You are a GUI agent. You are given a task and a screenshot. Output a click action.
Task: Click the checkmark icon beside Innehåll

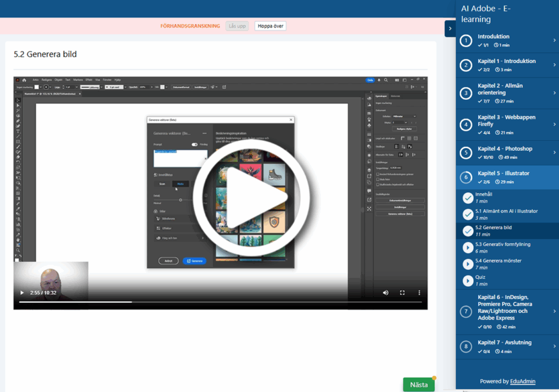click(x=468, y=198)
